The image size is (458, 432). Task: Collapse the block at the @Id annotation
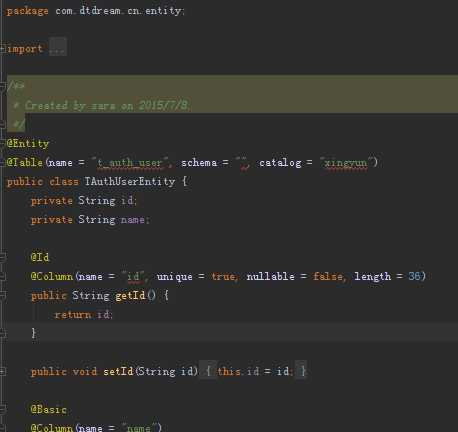[x=2, y=257]
